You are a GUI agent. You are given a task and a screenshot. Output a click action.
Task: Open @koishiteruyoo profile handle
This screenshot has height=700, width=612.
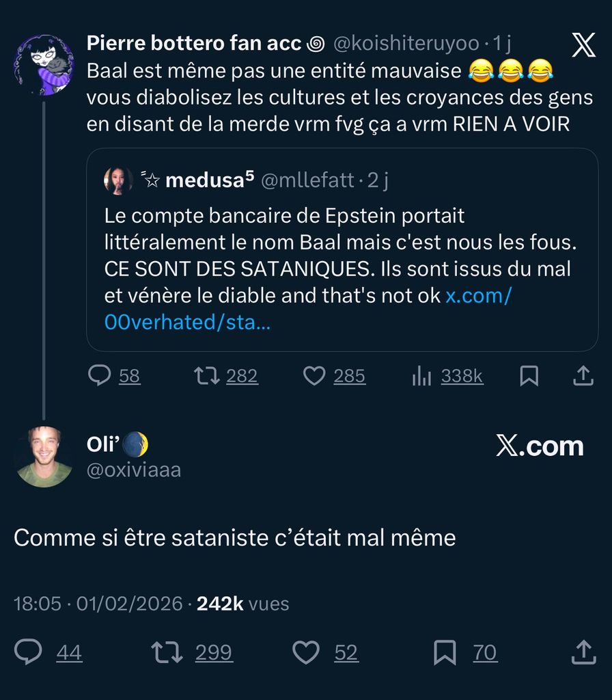[406, 44]
